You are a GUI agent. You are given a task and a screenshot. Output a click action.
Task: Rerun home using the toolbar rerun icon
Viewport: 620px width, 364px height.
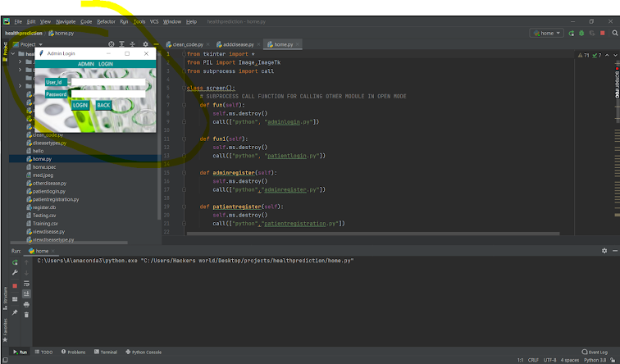click(x=572, y=33)
